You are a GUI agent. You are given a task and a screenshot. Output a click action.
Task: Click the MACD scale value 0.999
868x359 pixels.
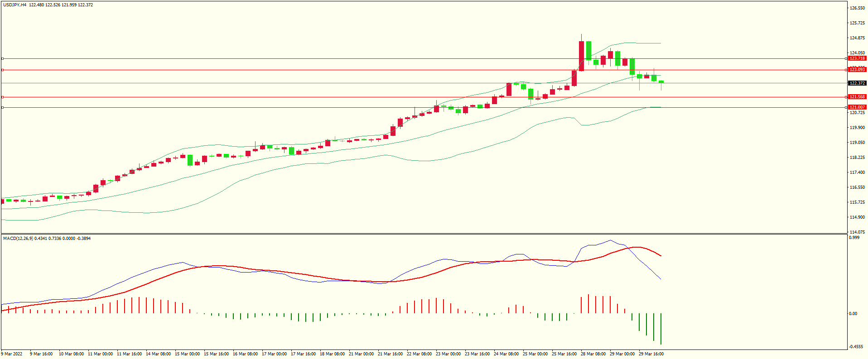(x=854, y=238)
